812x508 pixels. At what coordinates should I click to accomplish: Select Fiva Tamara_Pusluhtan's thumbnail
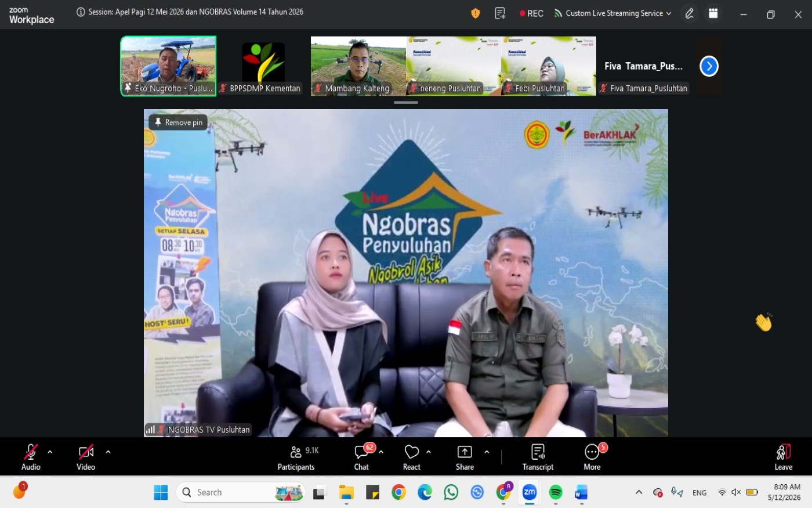644,66
